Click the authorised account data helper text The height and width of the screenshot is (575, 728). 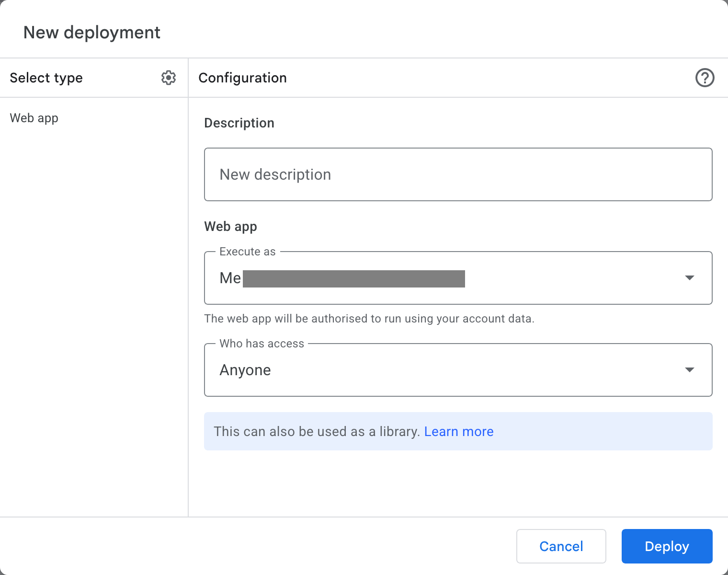[369, 319]
